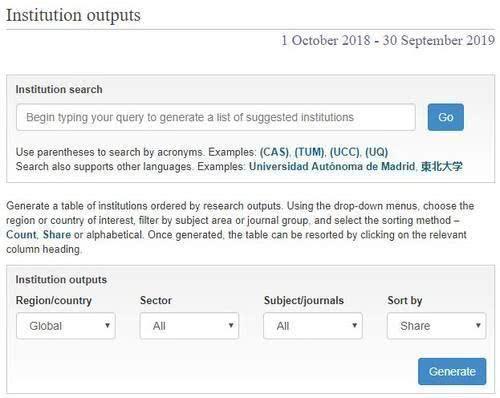Click the (UCC) acronym example link
This screenshot has height=398, width=500.
(x=345, y=152)
